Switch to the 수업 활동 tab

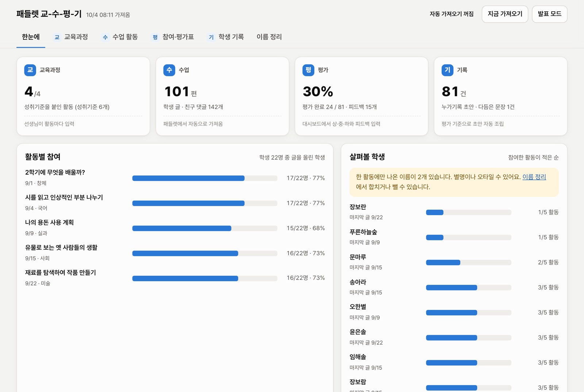point(120,37)
